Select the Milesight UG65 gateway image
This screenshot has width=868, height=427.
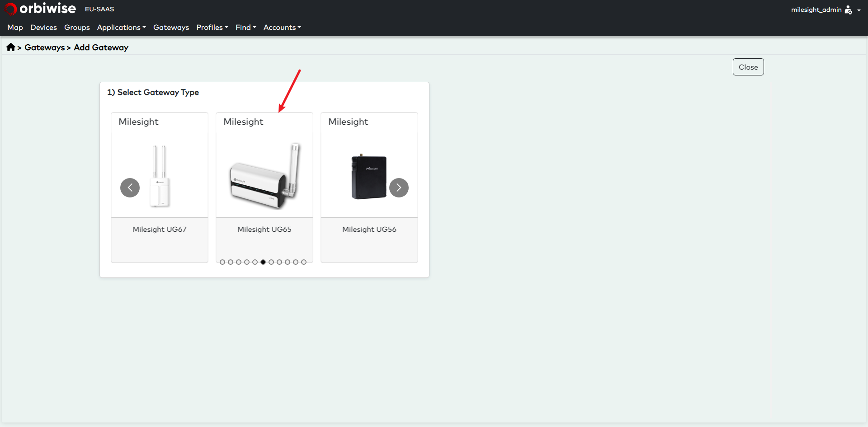click(x=265, y=176)
